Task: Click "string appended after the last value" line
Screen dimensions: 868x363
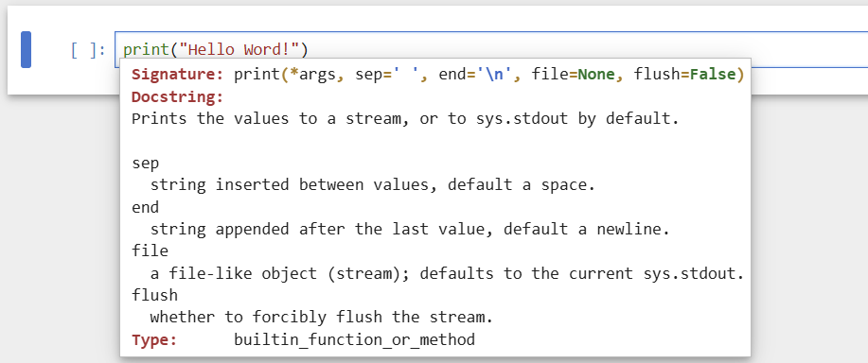Action: (410, 230)
